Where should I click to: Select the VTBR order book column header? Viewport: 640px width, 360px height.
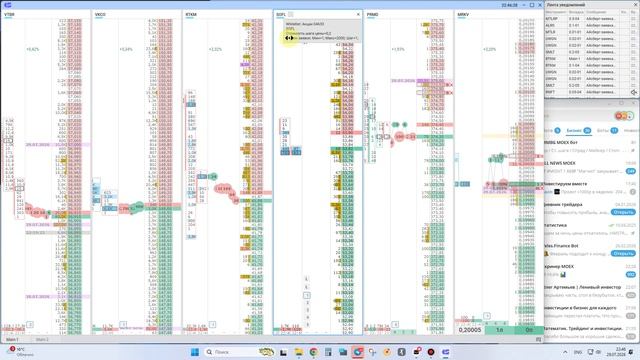9,14
